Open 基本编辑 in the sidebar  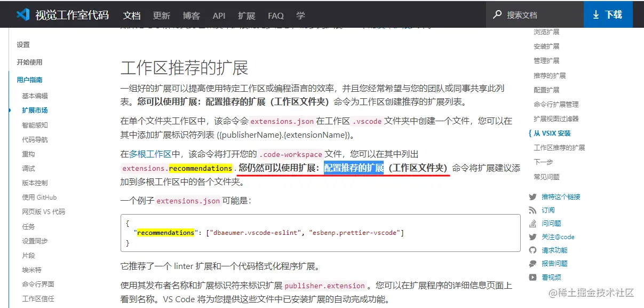pos(35,96)
